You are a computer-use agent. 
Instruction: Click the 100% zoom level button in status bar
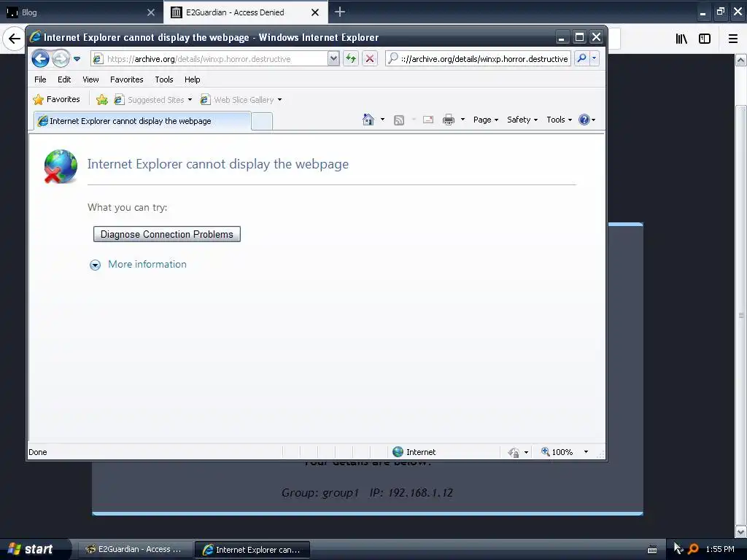(557, 452)
